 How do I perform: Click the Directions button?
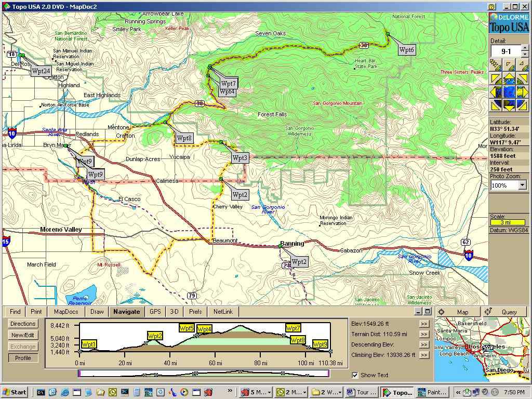pyautogui.click(x=23, y=324)
